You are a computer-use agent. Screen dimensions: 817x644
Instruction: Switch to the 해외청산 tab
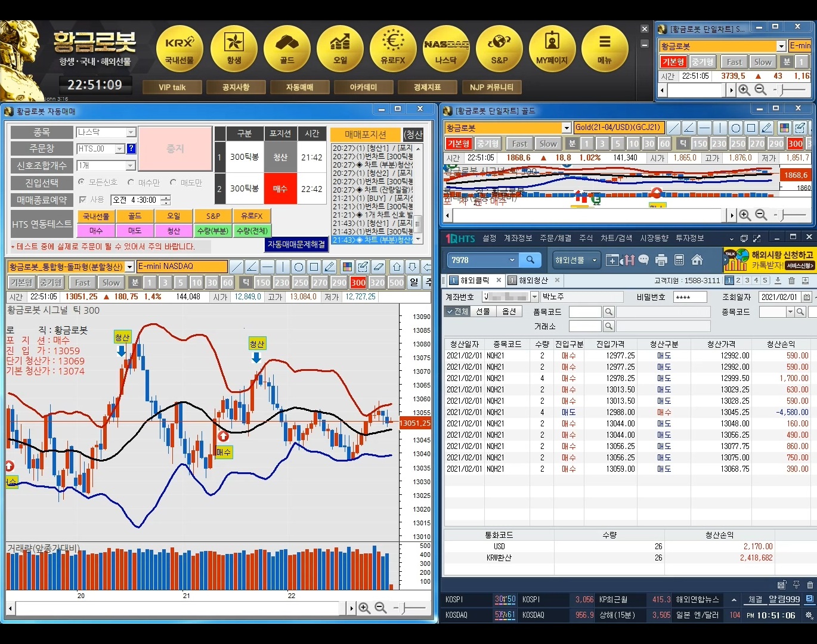(x=535, y=280)
